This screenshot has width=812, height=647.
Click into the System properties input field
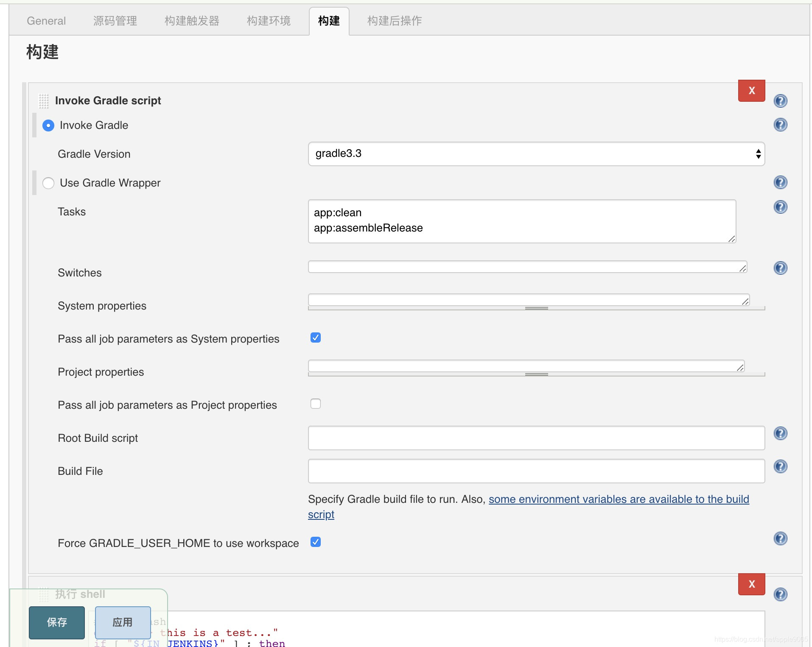(x=529, y=300)
